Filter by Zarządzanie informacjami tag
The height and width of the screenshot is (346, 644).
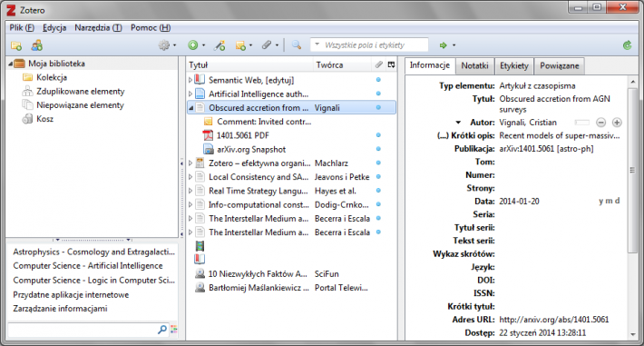tap(60, 309)
